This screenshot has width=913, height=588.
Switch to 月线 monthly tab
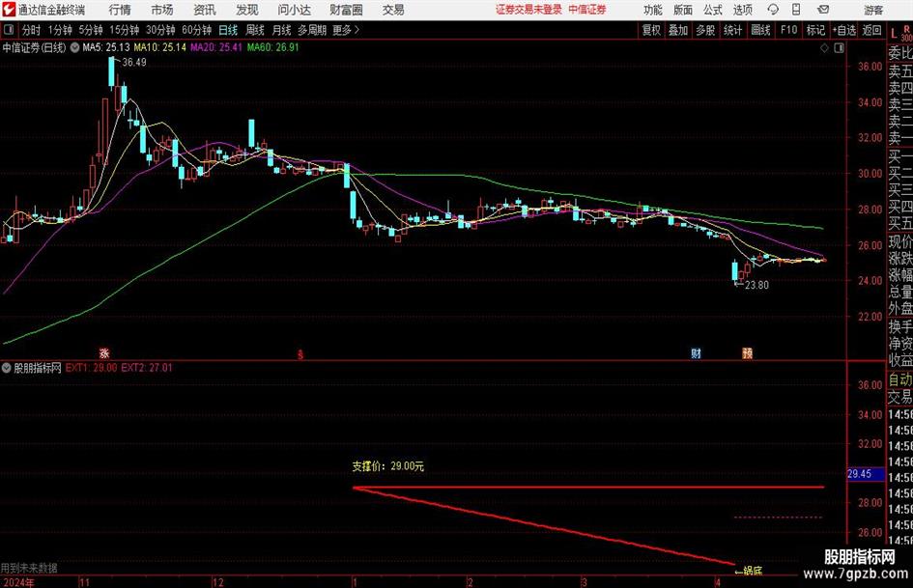click(281, 30)
